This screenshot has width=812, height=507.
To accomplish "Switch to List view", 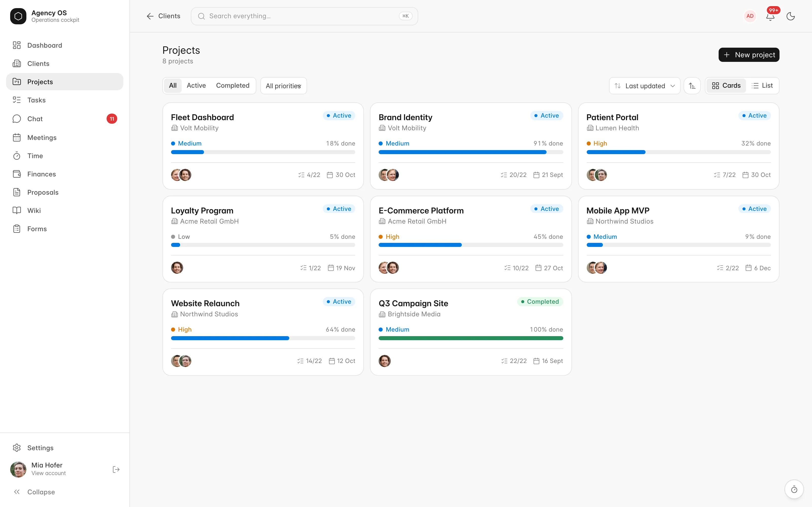I will (762, 85).
